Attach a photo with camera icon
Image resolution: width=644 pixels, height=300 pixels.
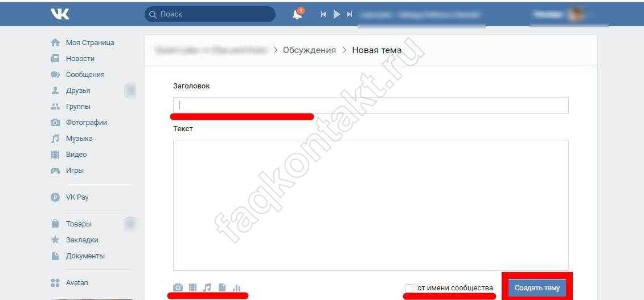(x=178, y=287)
